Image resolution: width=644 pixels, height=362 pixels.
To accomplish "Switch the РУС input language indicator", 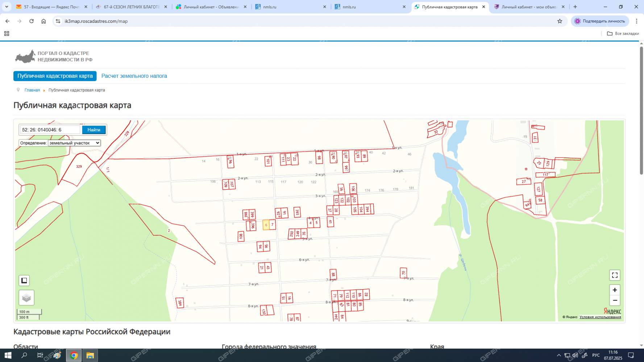I will pos(596,355).
